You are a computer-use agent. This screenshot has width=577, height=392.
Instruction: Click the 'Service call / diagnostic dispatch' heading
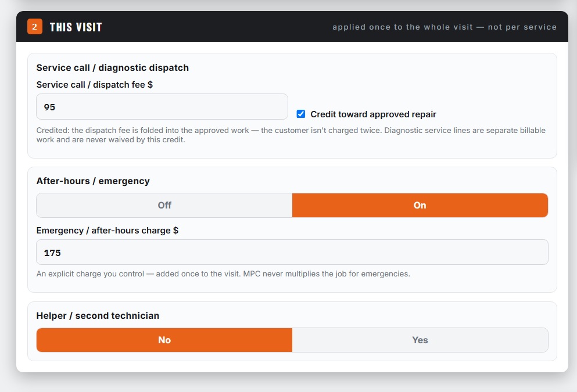pyautogui.click(x=113, y=68)
